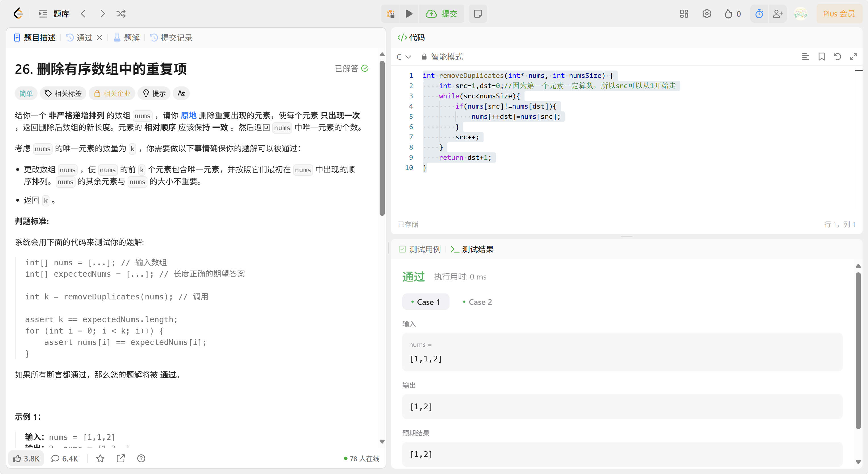Expand editor to fullscreen icon
Screen dimensions: 868x474
click(853, 57)
